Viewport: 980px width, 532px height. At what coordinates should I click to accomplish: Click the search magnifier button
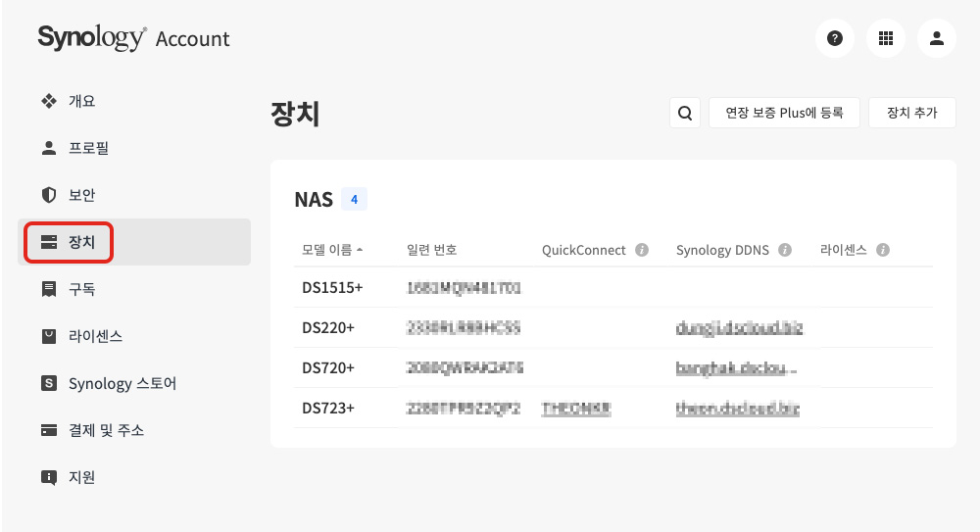[x=684, y=113]
